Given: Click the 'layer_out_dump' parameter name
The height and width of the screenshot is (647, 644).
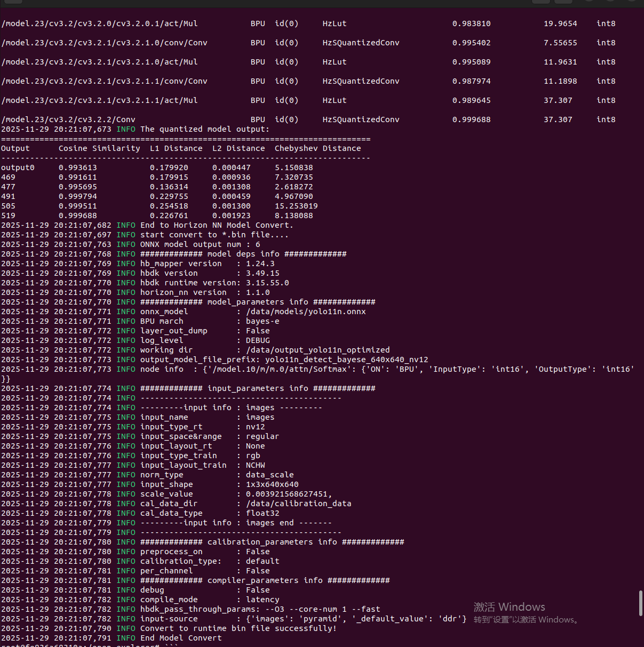Looking at the screenshot, I should click(174, 331).
